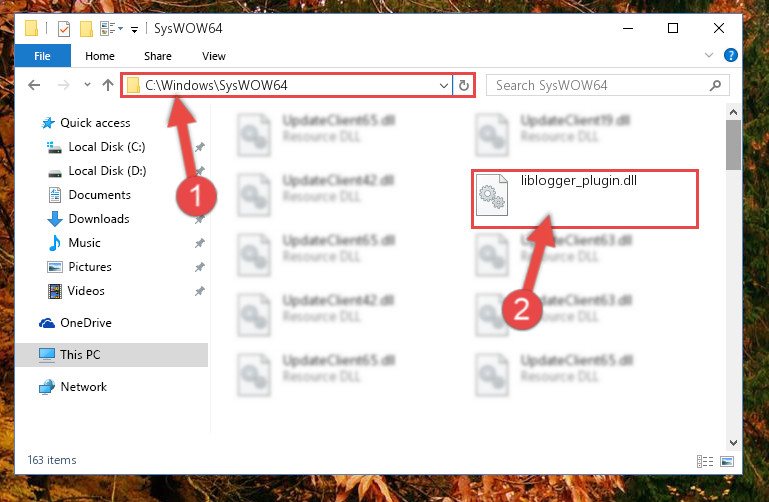The height and width of the screenshot is (502, 769).
Task: Switch to details view layout icon
Action: [x=705, y=461]
